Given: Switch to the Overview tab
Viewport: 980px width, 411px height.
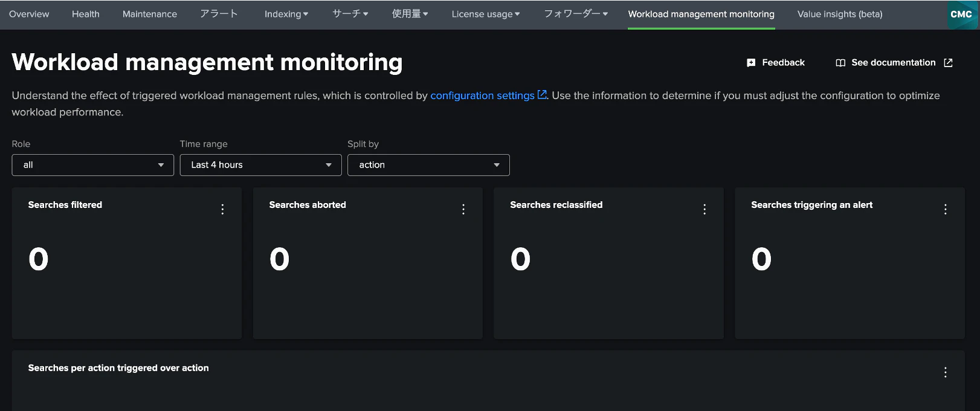Looking at the screenshot, I should (29, 14).
